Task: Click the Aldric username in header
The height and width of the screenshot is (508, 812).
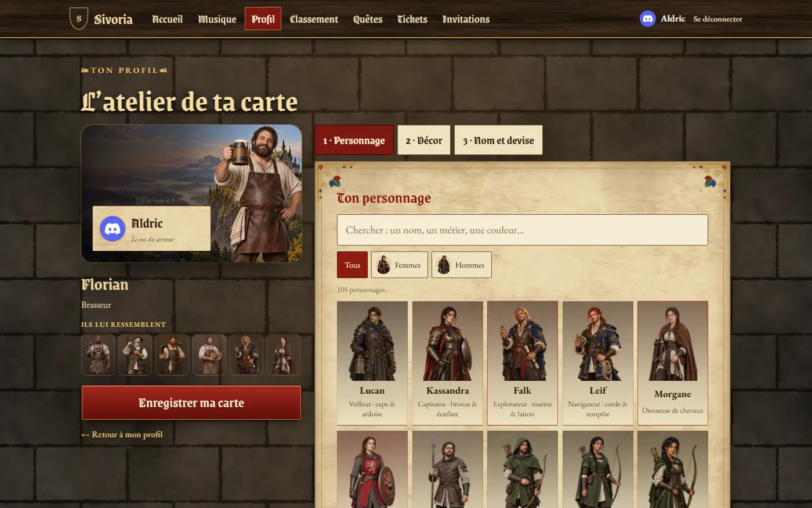Action: [673, 19]
